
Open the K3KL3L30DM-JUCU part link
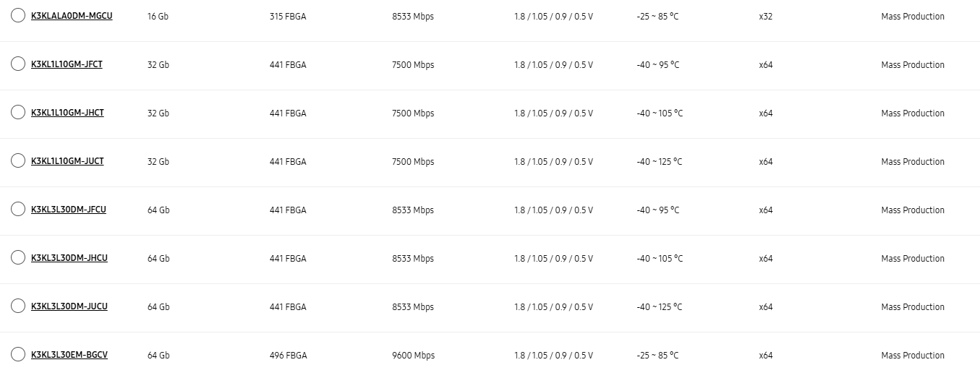(69, 306)
